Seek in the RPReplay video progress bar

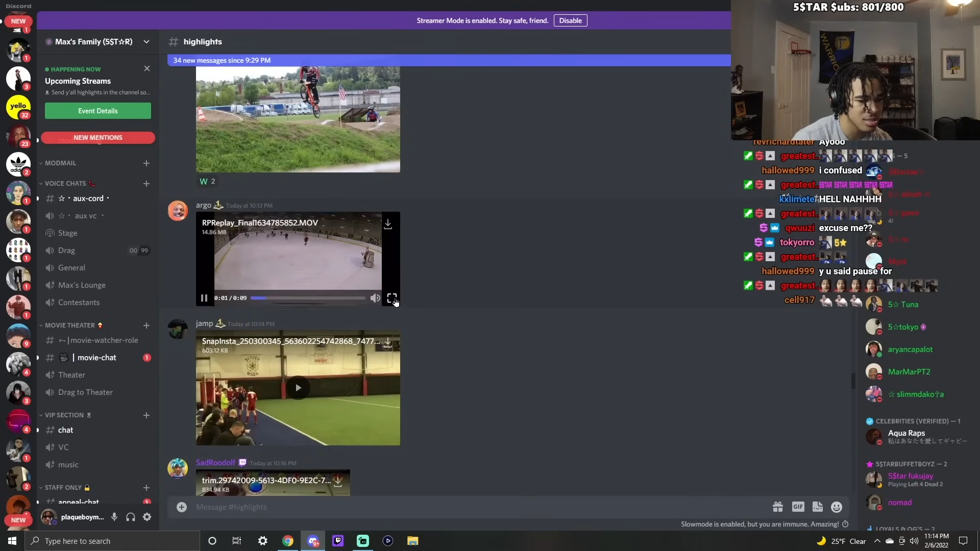[x=308, y=298]
